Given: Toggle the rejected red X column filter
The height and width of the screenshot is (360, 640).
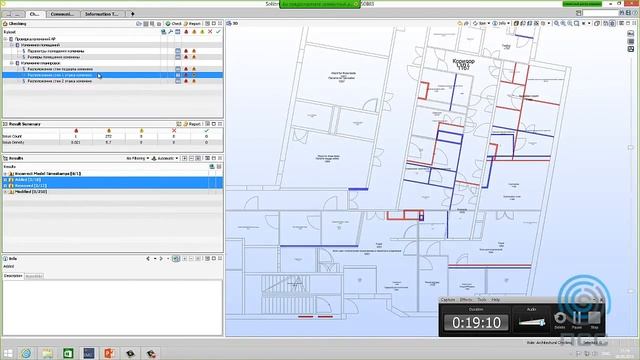Looking at the screenshot, I should click(x=210, y=31).
